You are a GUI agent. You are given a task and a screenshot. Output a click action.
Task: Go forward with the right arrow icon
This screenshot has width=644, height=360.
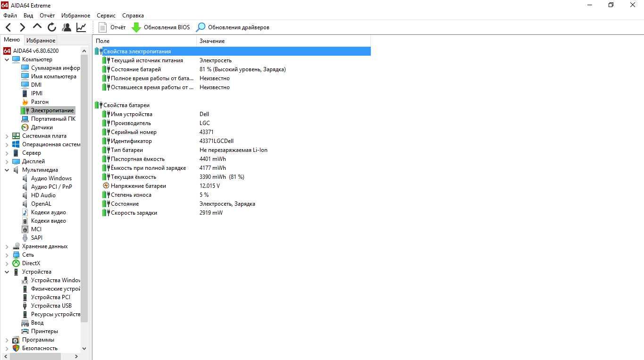click(22, 27)
